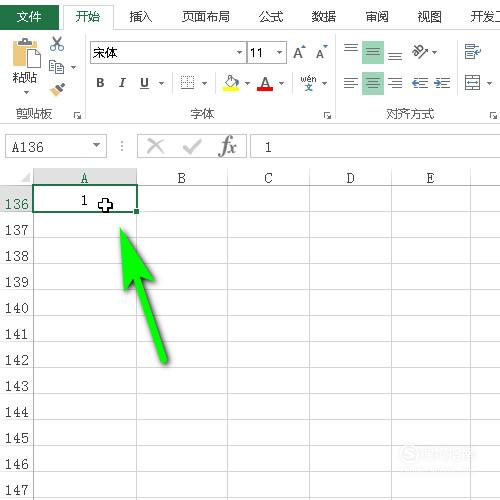This screenshot has height=500, width=500.
Task: Click the insert function fx button
Action: click(x=228, y=146)
